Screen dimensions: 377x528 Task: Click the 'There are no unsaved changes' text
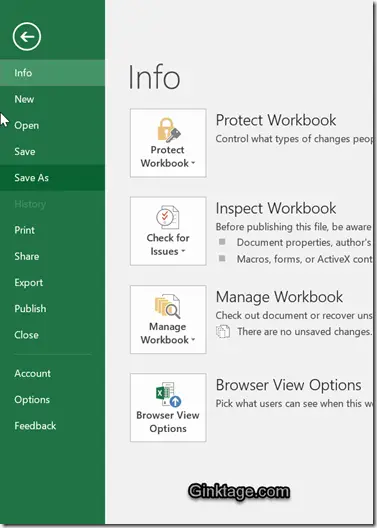coord(304,332)
